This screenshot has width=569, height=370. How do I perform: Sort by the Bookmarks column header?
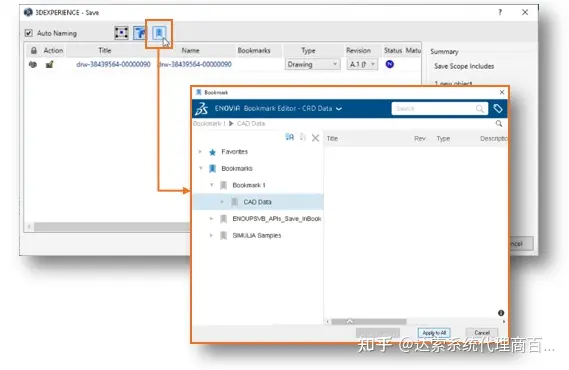[x=254, y=50]
